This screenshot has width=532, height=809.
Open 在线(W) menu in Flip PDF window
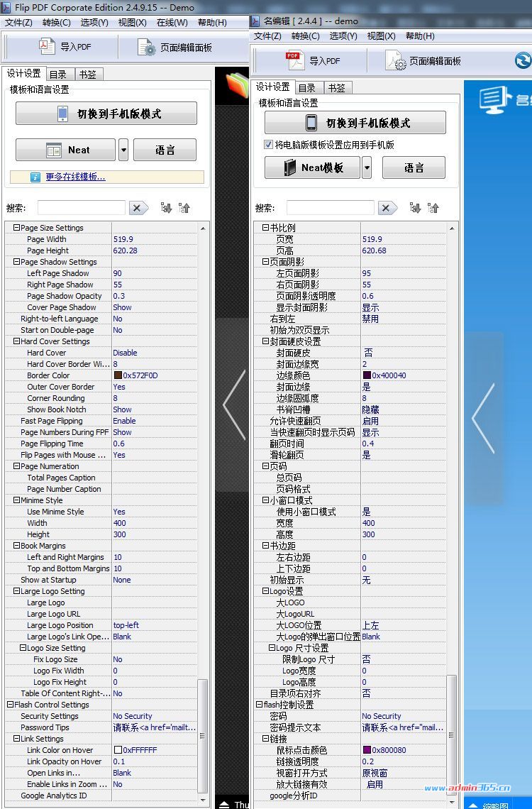172,23
